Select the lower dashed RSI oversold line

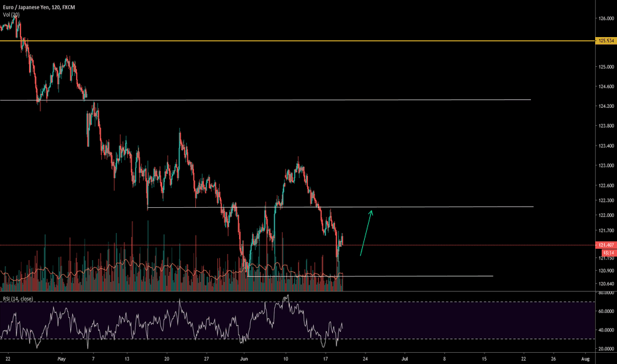click(297, 340)
